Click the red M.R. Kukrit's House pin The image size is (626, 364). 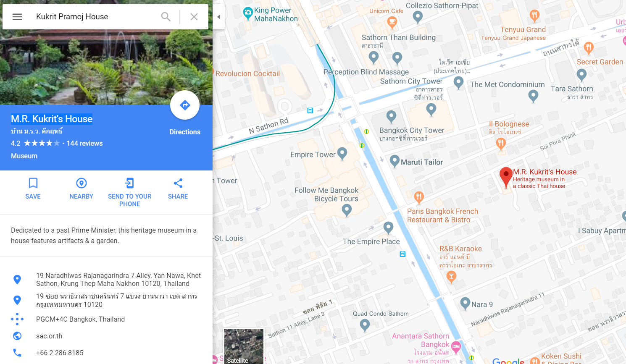506,177
